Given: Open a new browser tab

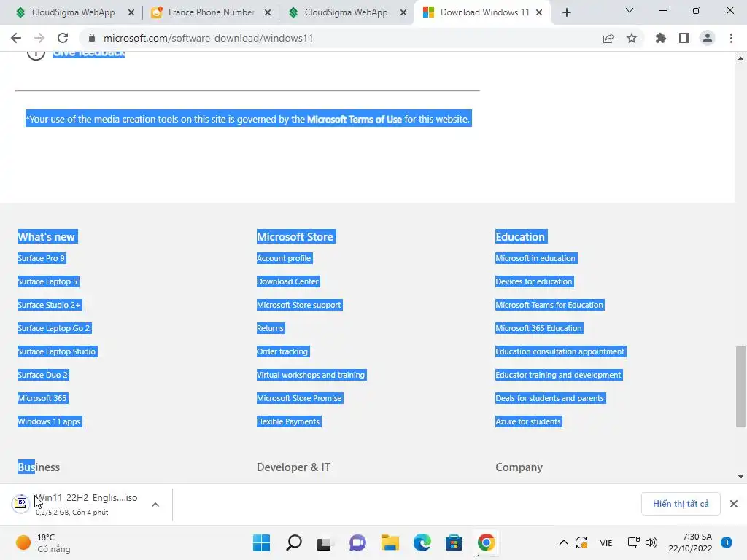Looking at the screenshot, I should point(566,12).
